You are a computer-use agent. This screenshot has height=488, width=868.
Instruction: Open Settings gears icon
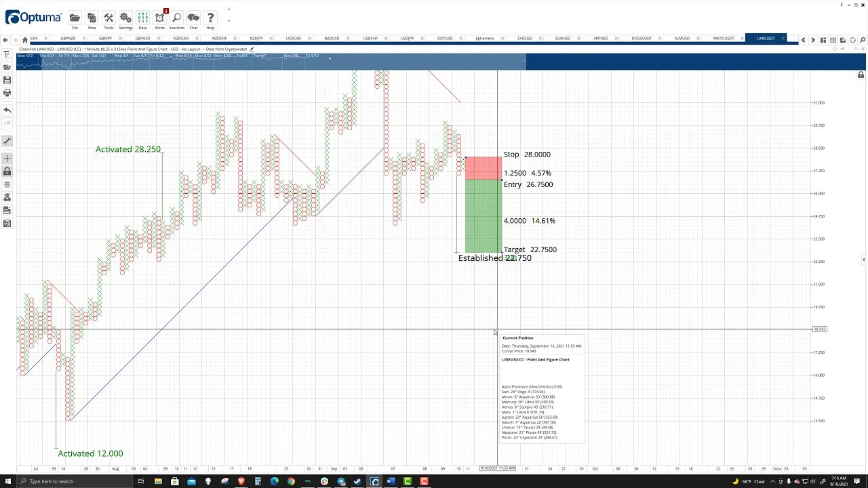pyautogui.click(x=125, y=18)
